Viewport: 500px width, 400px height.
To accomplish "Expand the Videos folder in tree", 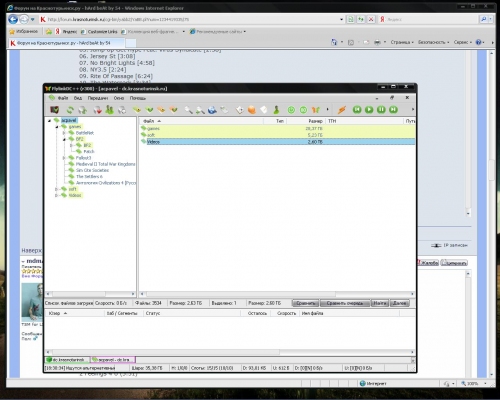I will (56, 195).
